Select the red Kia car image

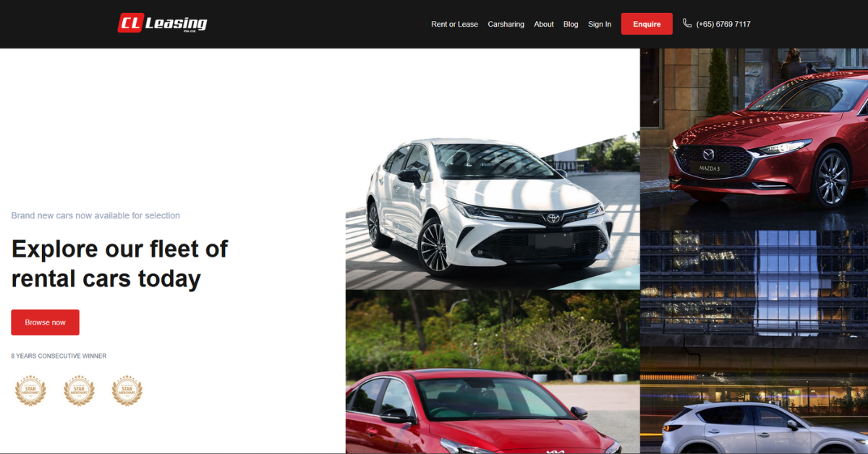coord(493,372)
